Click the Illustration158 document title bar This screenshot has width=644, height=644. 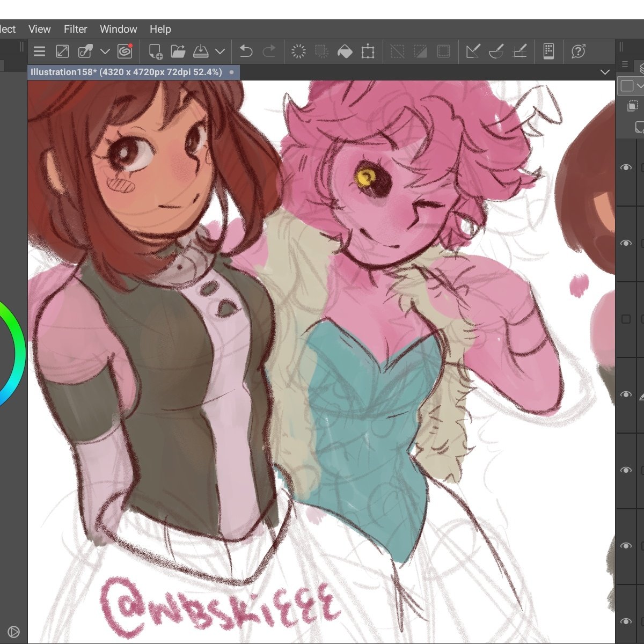tap(129, 71)
